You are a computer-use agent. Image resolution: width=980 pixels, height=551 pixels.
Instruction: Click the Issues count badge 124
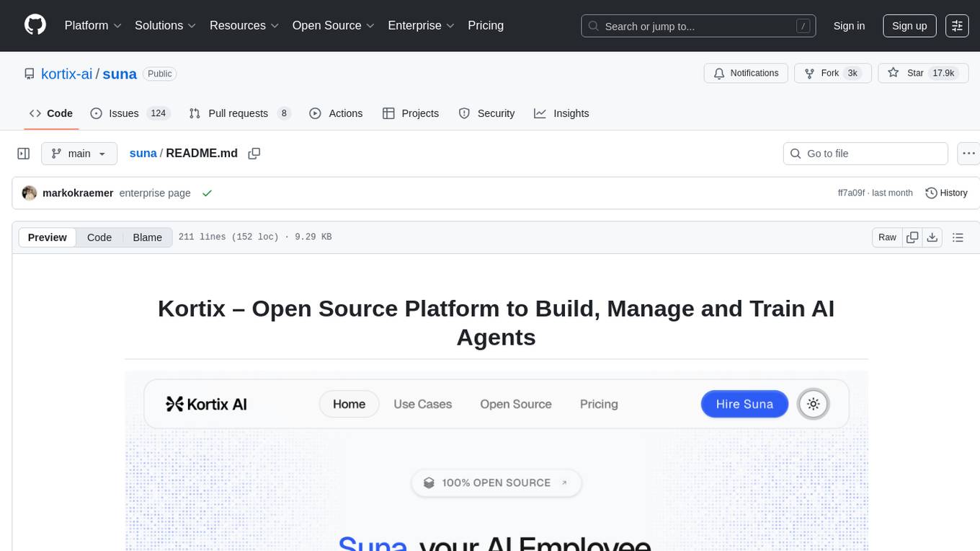pos(159,113)
